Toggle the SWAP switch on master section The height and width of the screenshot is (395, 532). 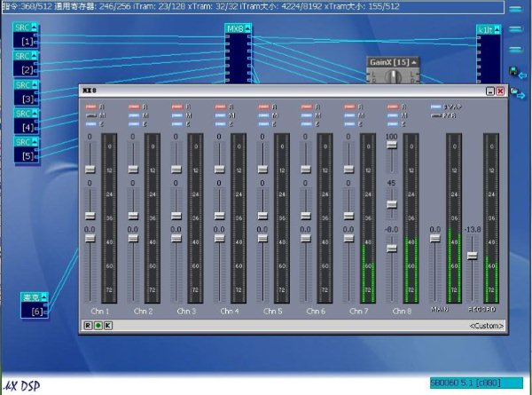click(x=435, y=107)
